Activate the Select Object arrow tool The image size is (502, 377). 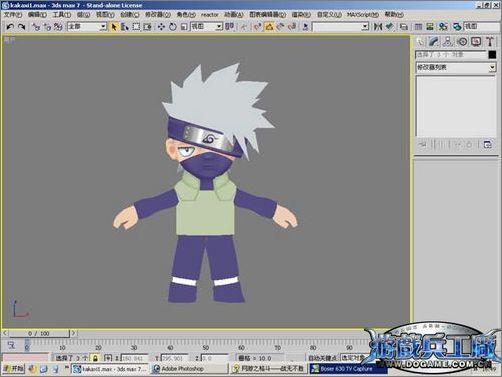(x=114, y=27)
